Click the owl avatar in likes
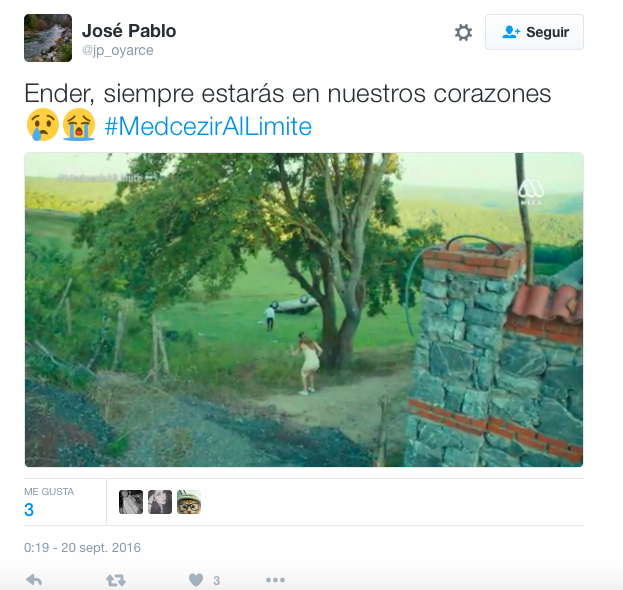623x590 pixels. [x=189, y=502]
